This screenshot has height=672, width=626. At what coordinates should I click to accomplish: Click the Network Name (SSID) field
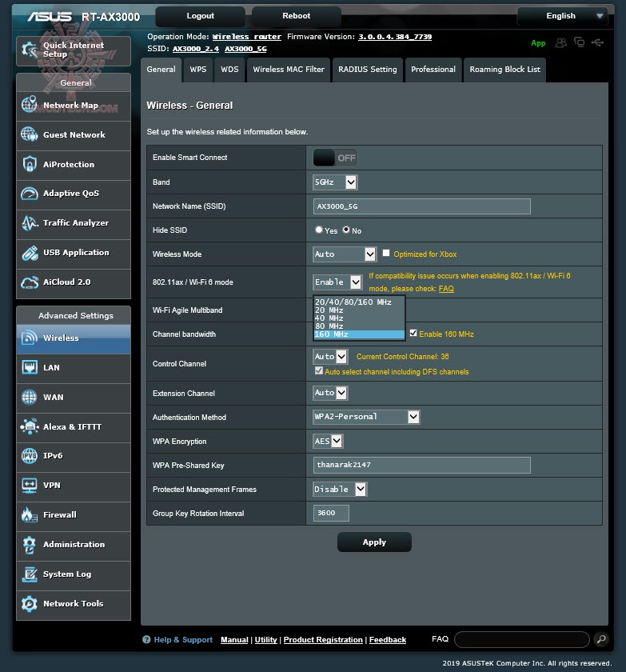tap(422, 206)
